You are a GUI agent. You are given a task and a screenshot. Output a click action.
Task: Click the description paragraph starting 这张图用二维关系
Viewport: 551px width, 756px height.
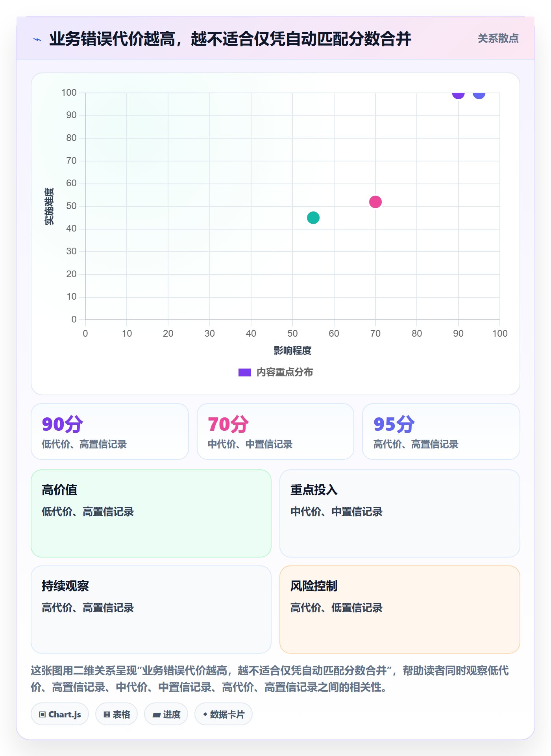270,679
